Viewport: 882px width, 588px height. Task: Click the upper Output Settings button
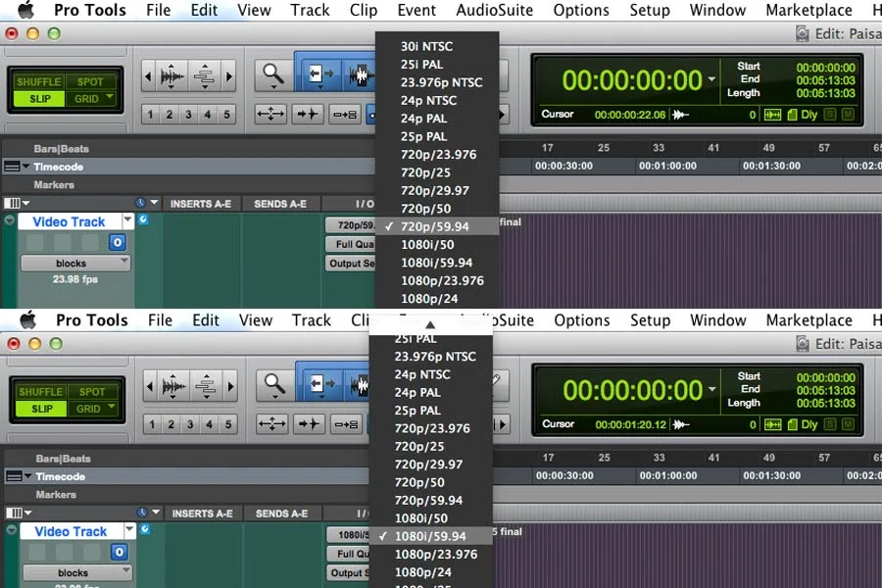pos(351,263)
